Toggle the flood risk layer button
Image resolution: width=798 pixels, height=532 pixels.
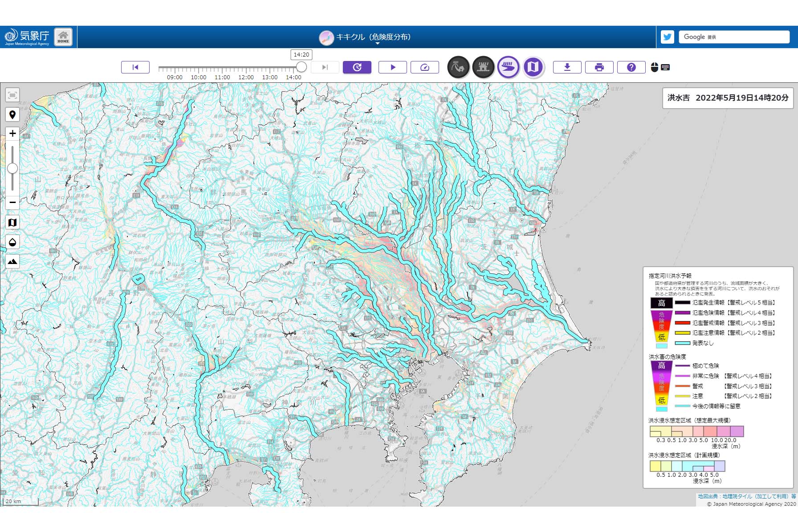[x=508, y=68]
